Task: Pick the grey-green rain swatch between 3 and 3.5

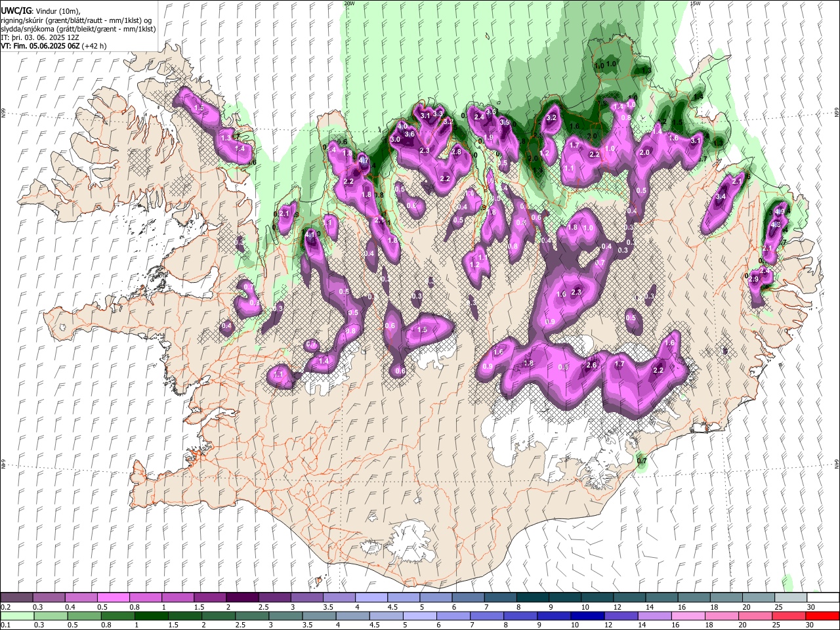Action: point(285,616)
